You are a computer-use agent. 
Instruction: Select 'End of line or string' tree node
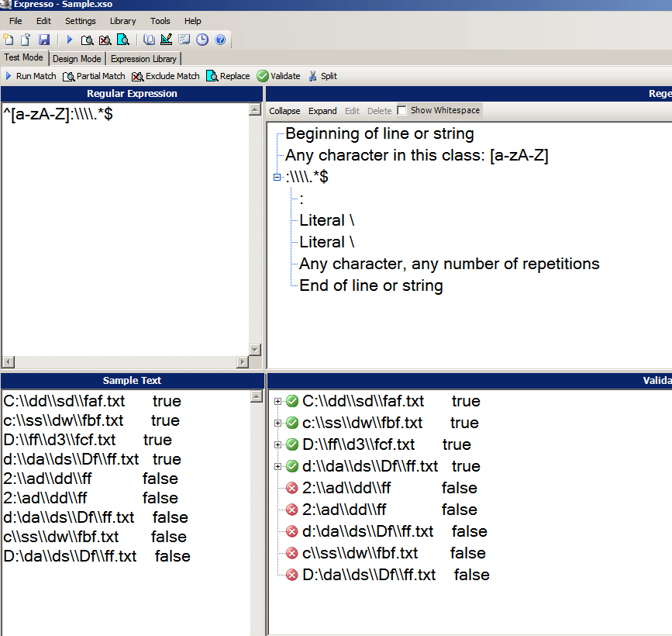pos(371,285)
